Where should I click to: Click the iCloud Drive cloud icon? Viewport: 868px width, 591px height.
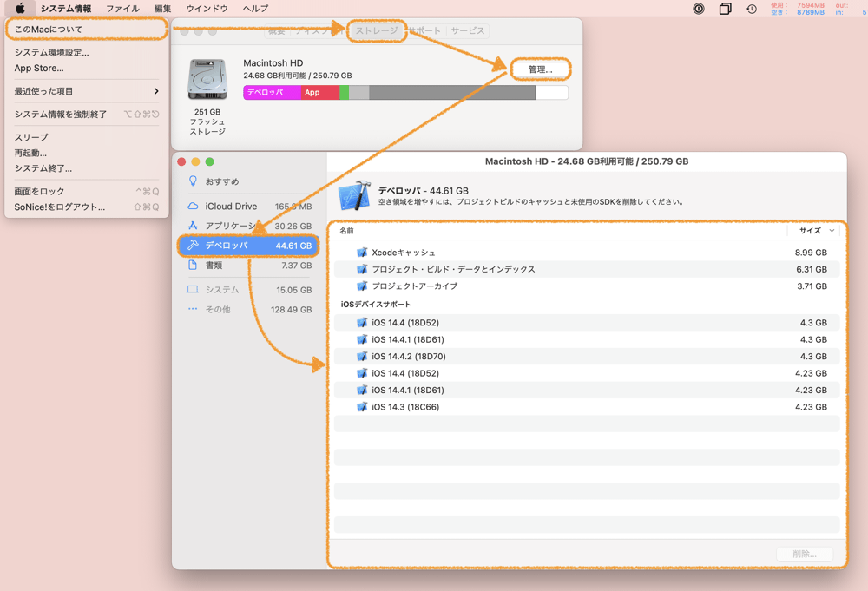(x=193, y=206)
